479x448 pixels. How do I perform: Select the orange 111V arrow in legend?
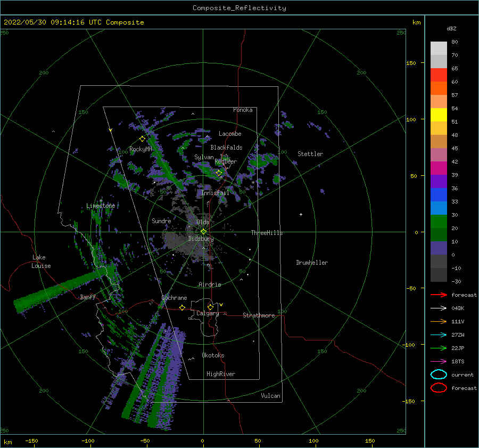coord(439,321)
